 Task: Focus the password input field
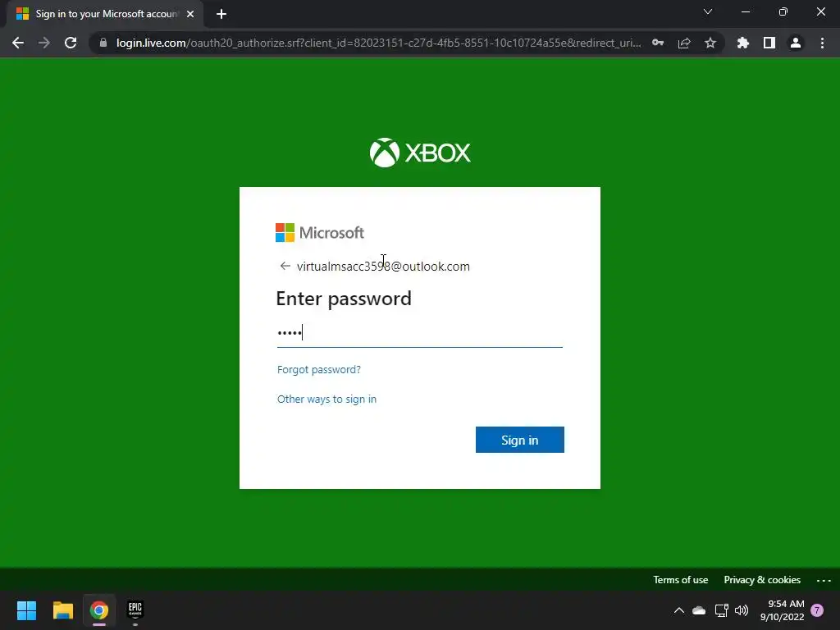point(419,333)
